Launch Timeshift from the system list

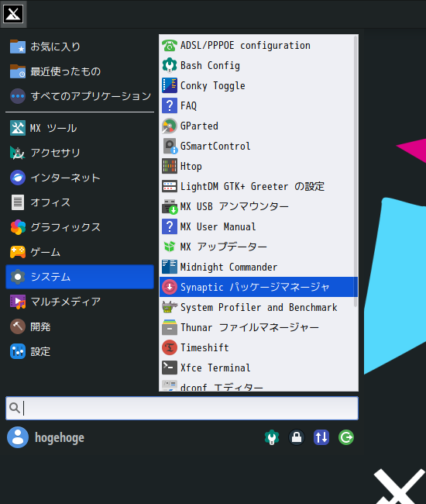[259, 347]
